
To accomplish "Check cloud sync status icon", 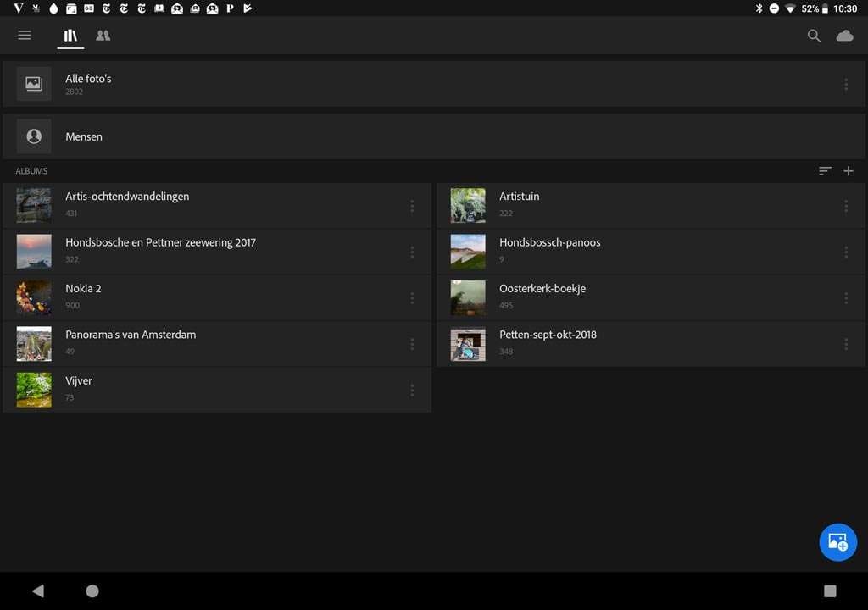I will pos(844,36).
